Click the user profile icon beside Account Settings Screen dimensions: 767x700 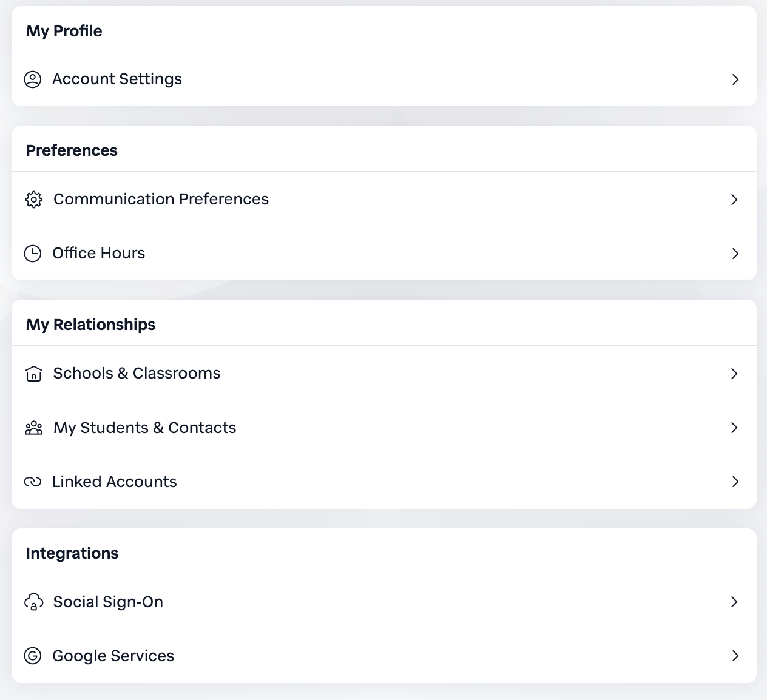point(33,79)
